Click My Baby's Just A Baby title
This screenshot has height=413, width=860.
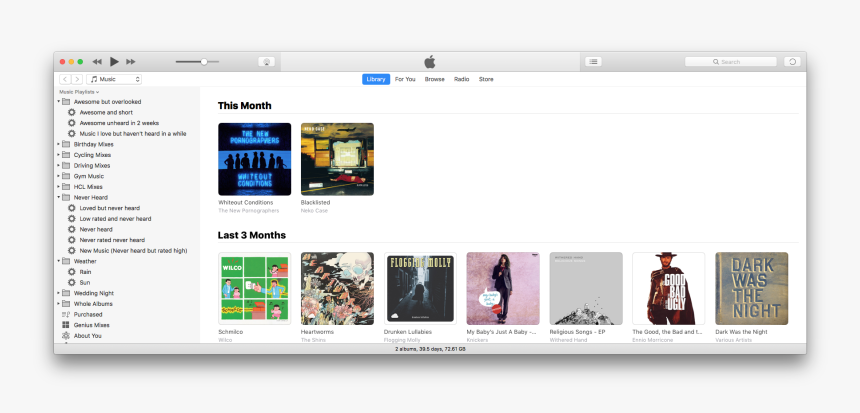point(501,332)
